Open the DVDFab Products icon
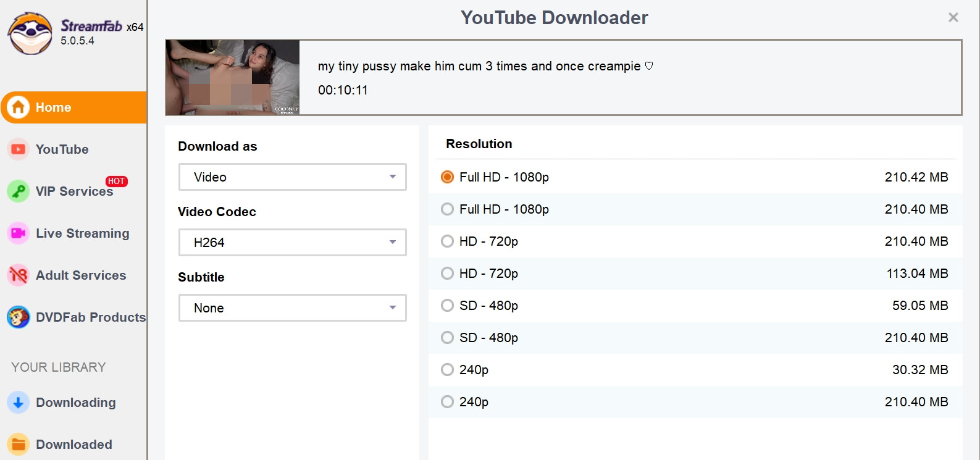Image resolution: width=980 pixels, height=460 pixels. point(19,317)
